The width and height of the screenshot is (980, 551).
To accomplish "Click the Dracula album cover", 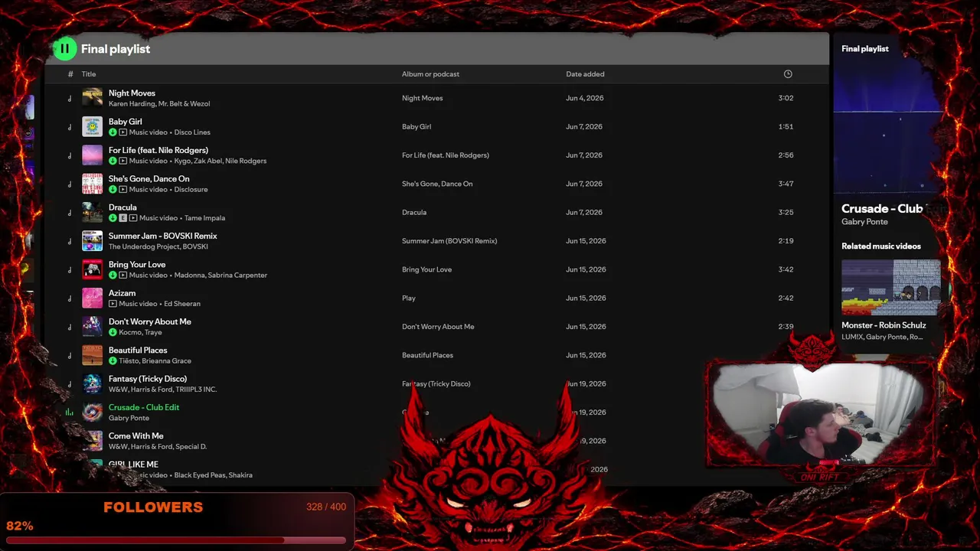I will click(x=92, y=212).
